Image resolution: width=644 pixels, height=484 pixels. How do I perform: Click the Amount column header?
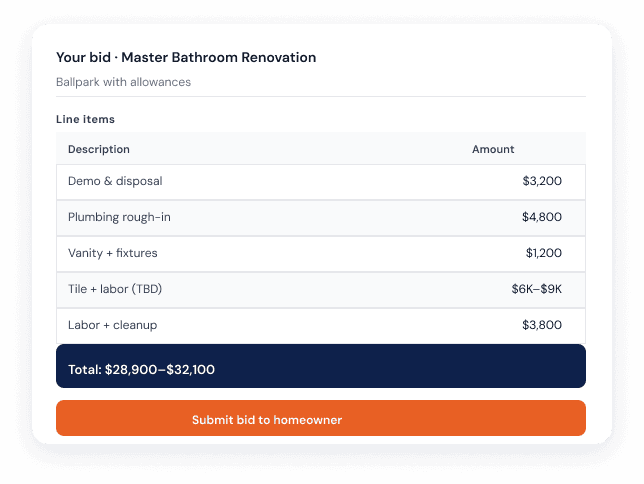493,149
